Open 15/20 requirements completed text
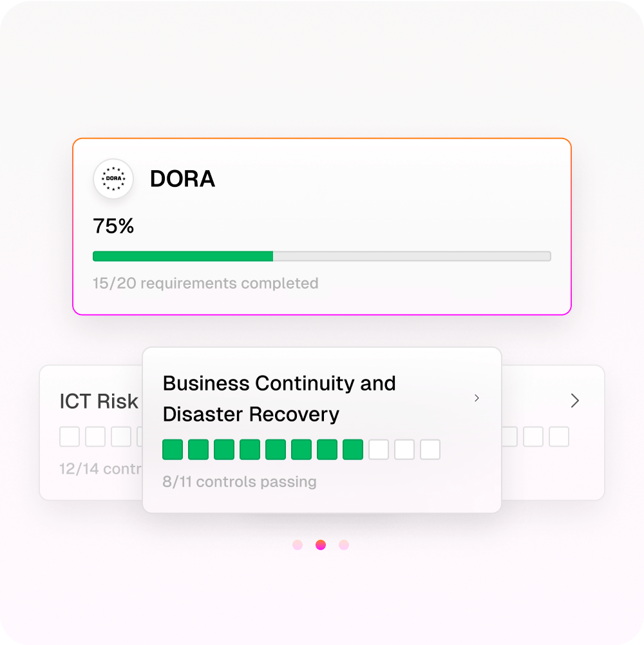 point(205,283)
